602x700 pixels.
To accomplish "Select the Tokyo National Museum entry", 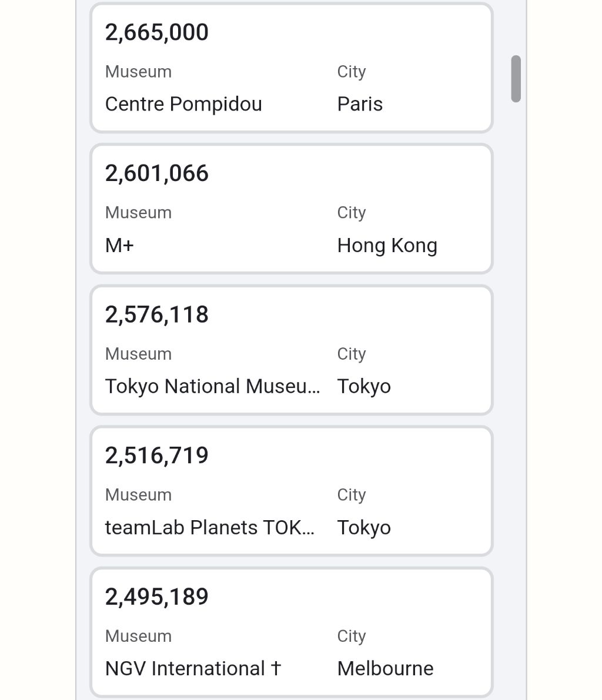I will pyautogui.click(x=292, y=350).
